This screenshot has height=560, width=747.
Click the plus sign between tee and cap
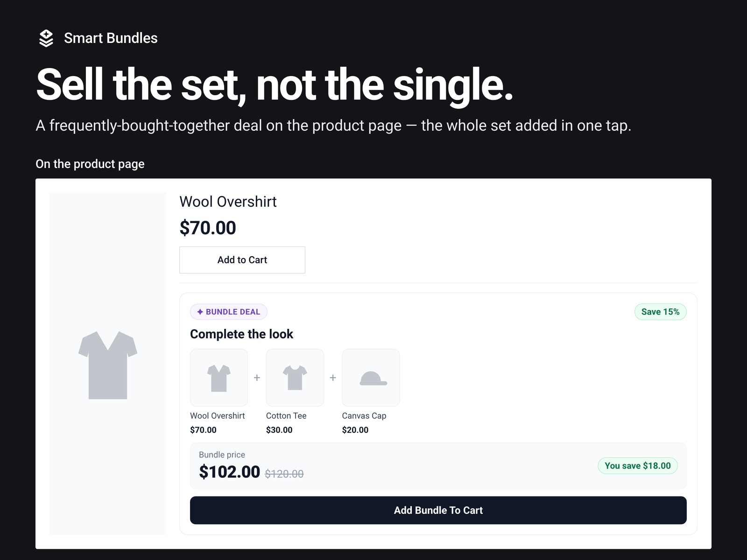pos(333,378)
